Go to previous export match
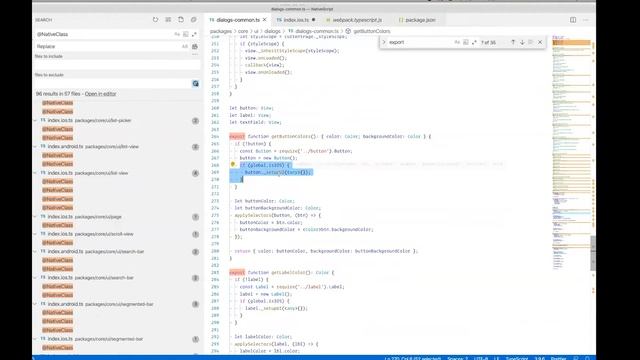640x360 pixels. pyautogui.click(x=513, y=42)
